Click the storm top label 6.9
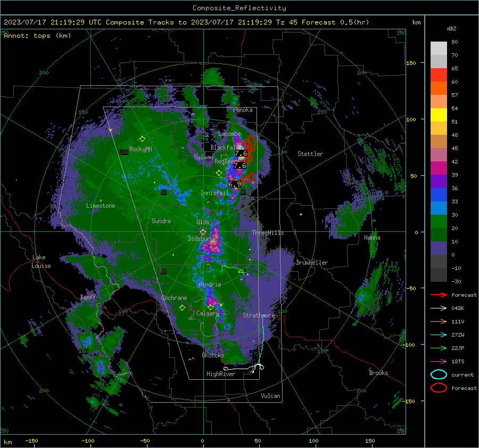The image size is (479, 448). point(235,184)
